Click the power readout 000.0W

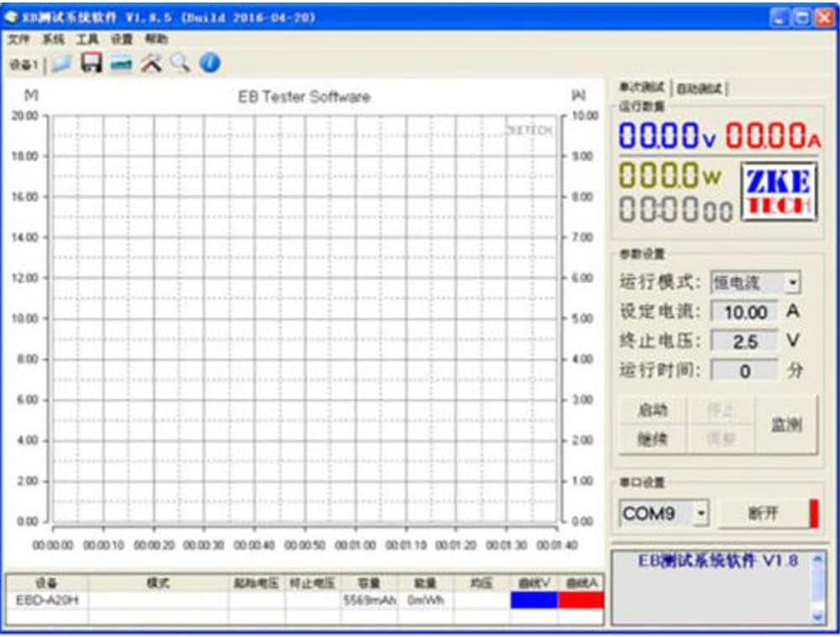click(669, 175)
